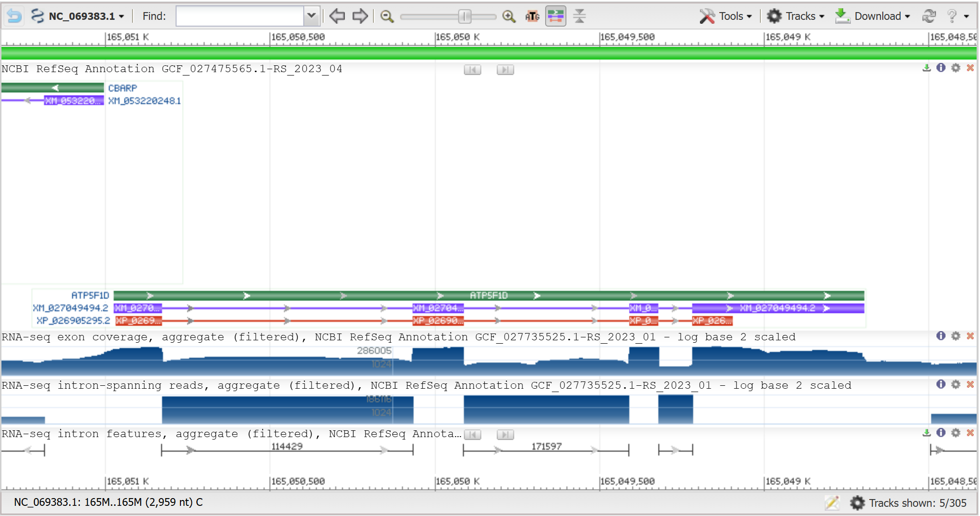The height and width of the screenshot is (516, 980).
Task: Click Tracks shown: 5/305 button
Action: (x=908, y=503)
